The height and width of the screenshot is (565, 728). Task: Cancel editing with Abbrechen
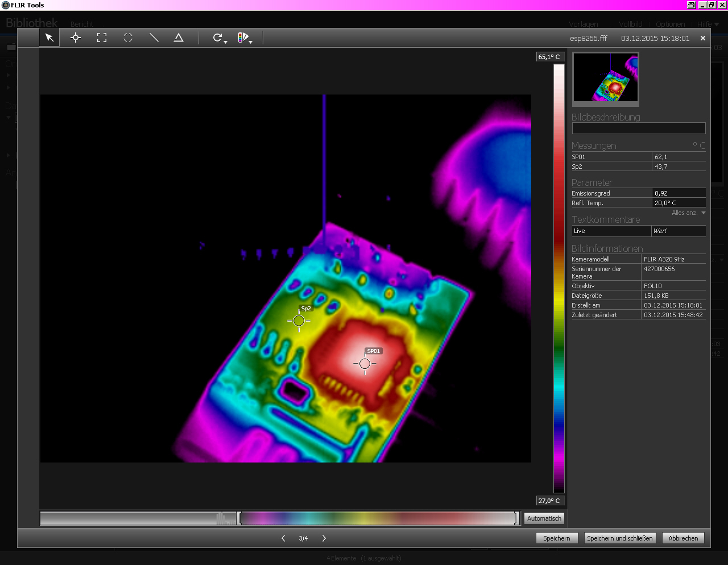pyautogui.click(x=683, y=538)
